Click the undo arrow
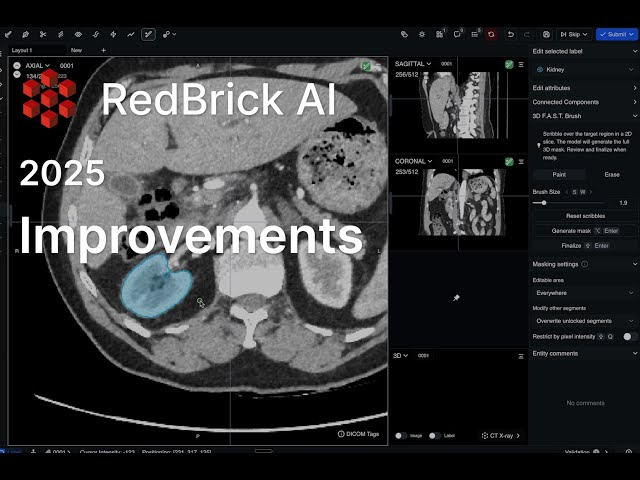The image size is (640, 480). [510, 35]
